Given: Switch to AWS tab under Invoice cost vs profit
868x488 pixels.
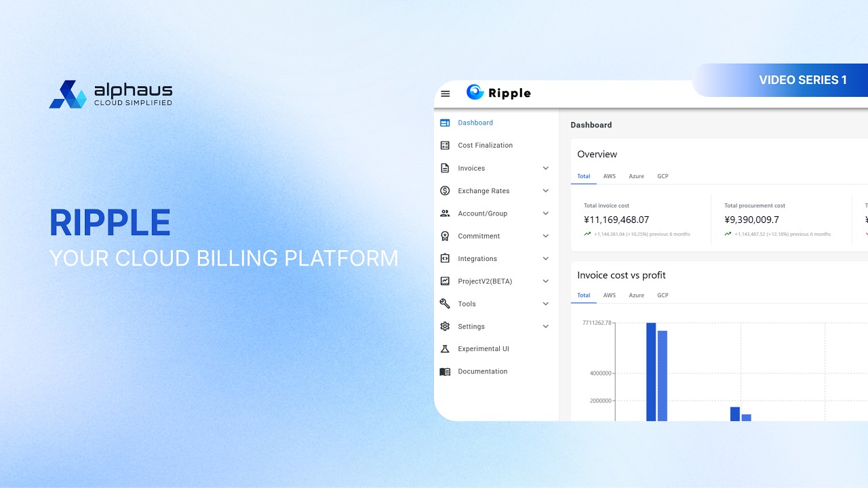Looking at the screenshot, I should pyautogui.click(x=610, y=296).
